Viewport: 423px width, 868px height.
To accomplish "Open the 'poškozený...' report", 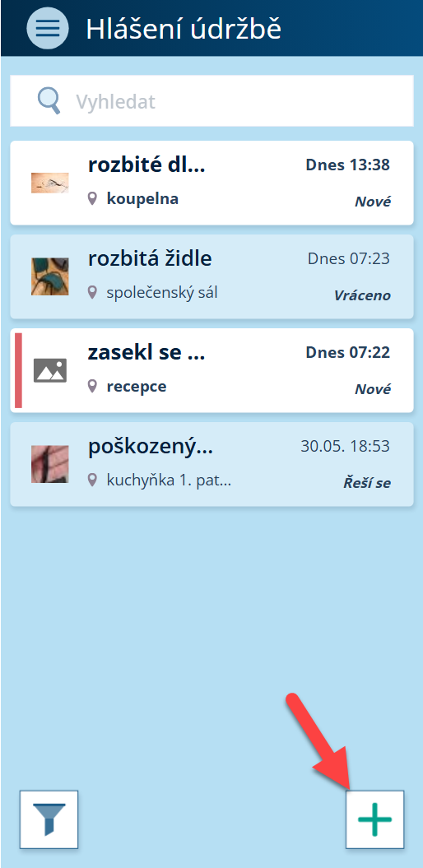I will (211, 464).
